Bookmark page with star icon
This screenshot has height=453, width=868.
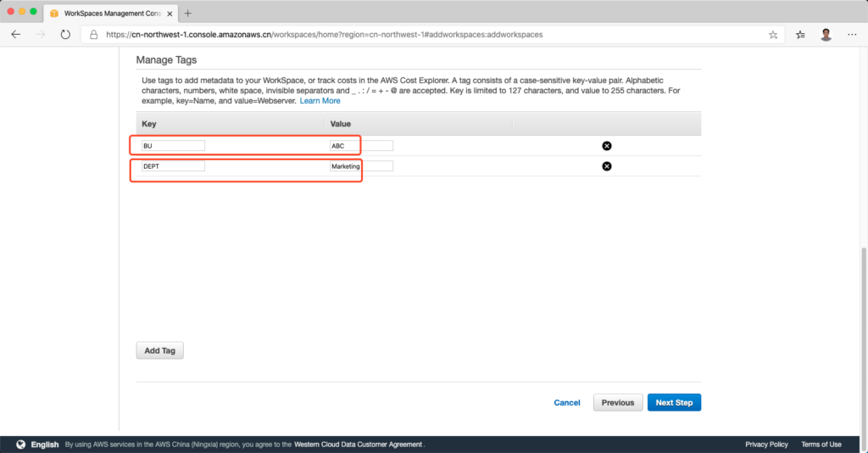coord(773,35)
